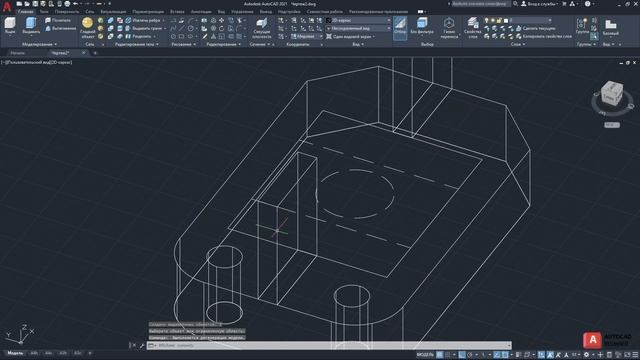The image size is (640, 360).
Task: Expand the Слои panel dropdown
Action: coord(518,44)
